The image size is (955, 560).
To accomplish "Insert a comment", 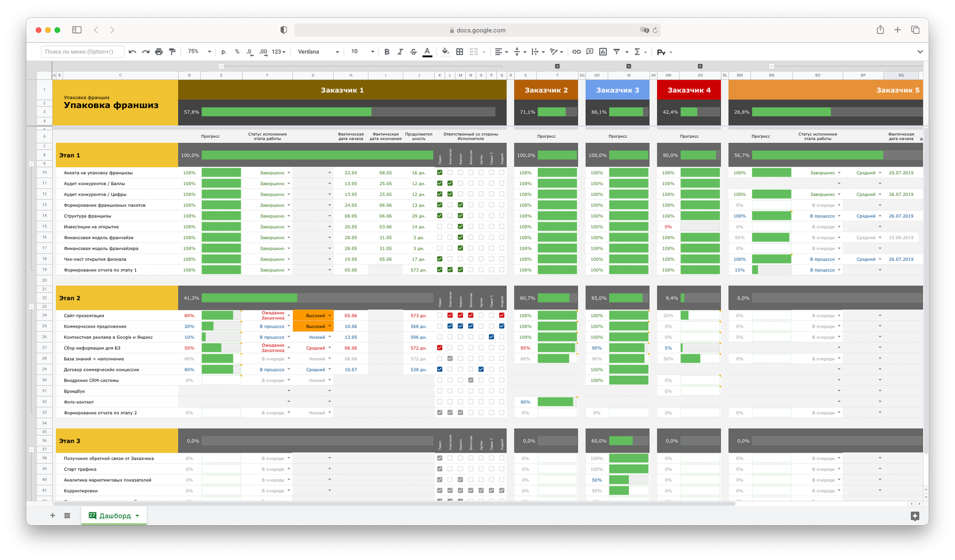I will 590,52.
